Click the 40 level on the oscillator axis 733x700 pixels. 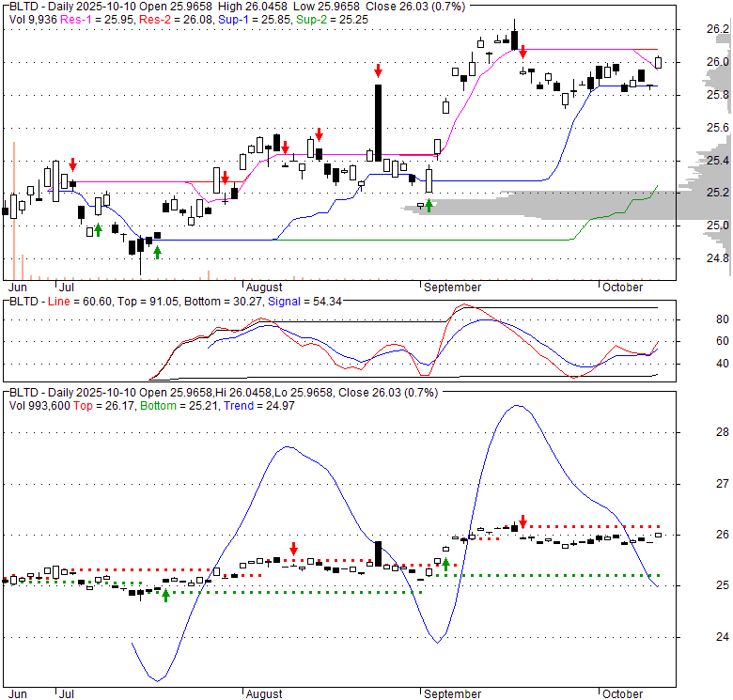[x=723, y=363]
